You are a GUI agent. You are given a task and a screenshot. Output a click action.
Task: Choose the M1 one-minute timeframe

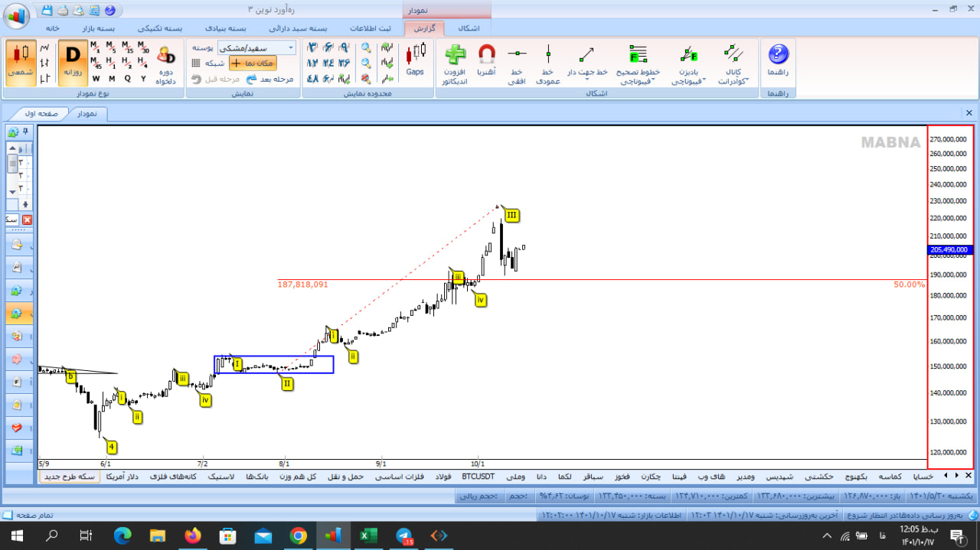pos(96,47)
